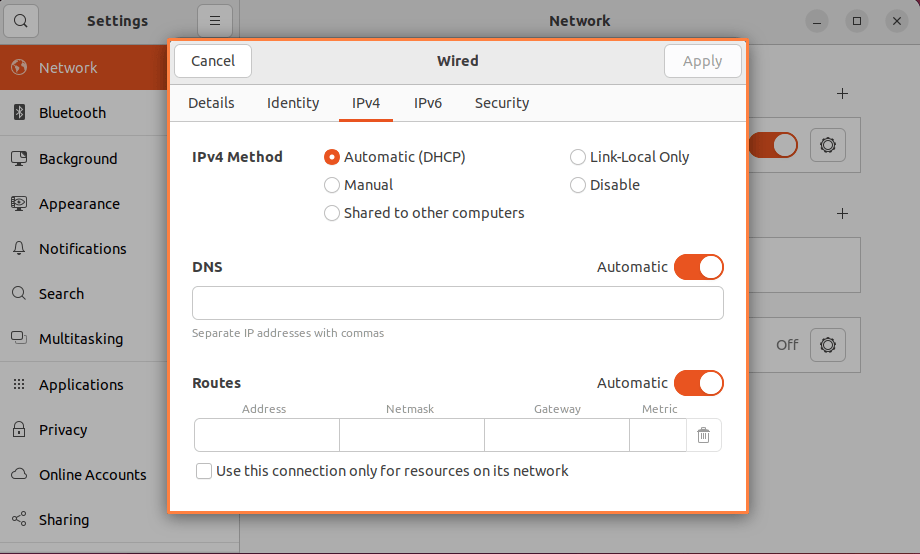This screenshot has width=920, height=554.
Task: Click the route Address field
Action: tap(267, 435)
